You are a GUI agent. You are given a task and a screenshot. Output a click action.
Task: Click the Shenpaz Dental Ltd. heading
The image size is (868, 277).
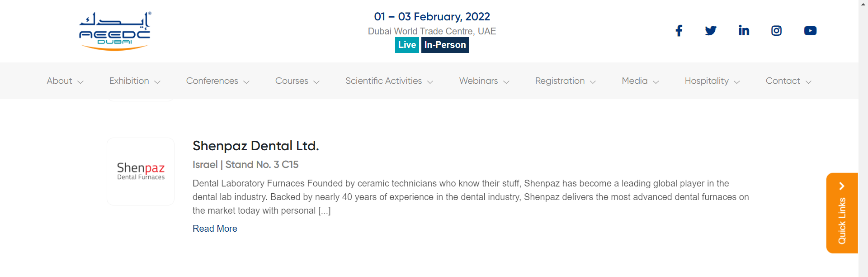pyautogui.click(x=256, y=146)
